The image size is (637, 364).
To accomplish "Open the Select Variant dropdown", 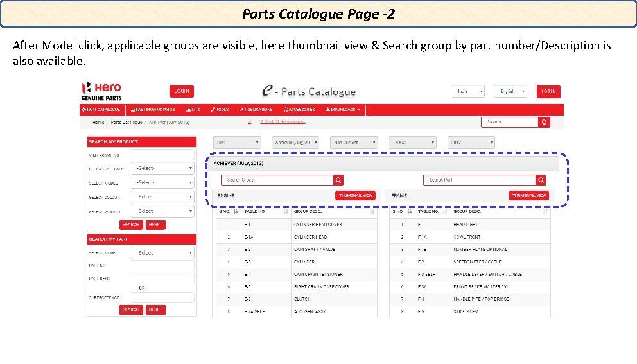I will pyautogui.click(x=162, y=211).
